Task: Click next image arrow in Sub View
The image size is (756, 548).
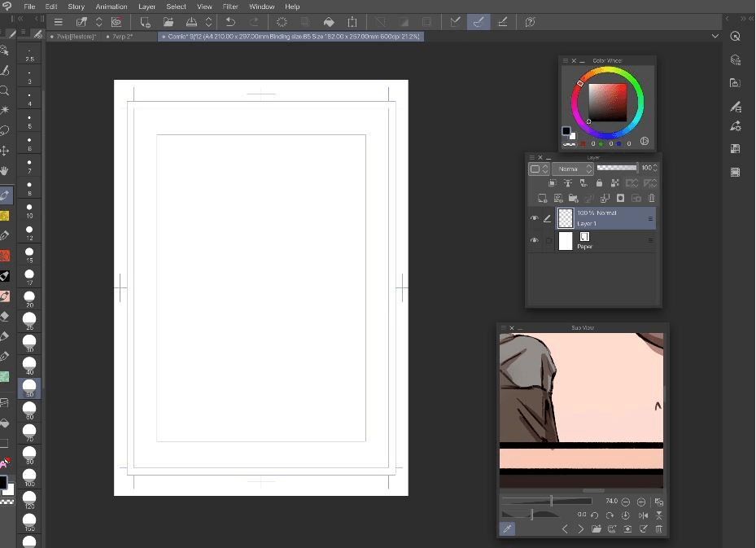Action: click(580, 529)
